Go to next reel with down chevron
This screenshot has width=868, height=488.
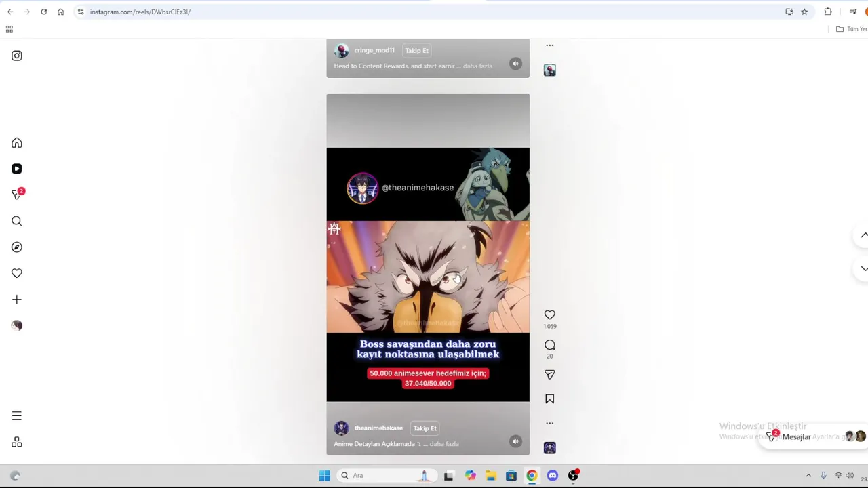tap(863, 268)
